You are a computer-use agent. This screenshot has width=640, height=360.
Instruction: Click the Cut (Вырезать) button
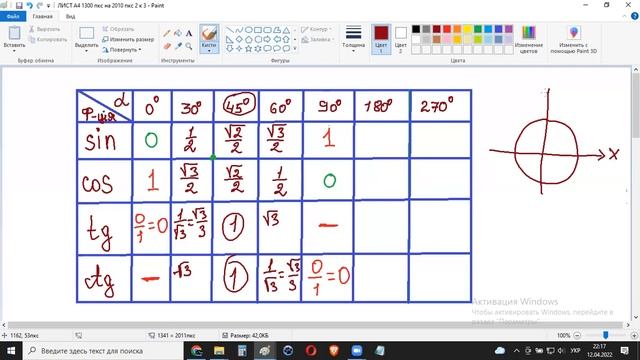tap(44, 29)
